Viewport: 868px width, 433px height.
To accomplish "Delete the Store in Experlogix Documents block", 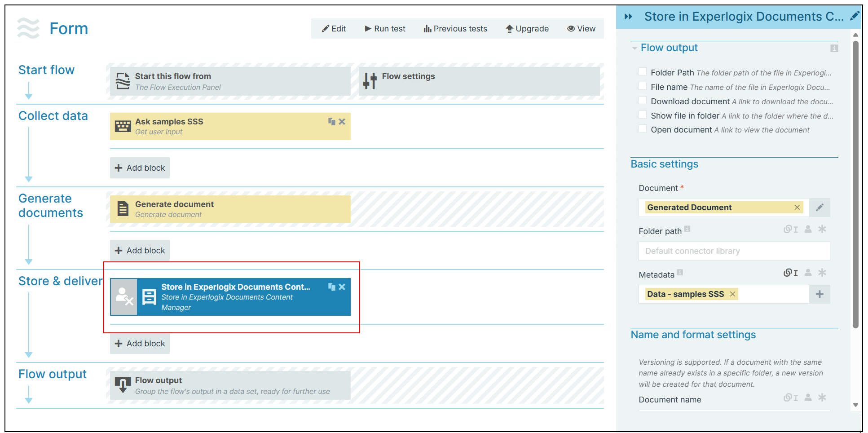I will pos(342,287).
